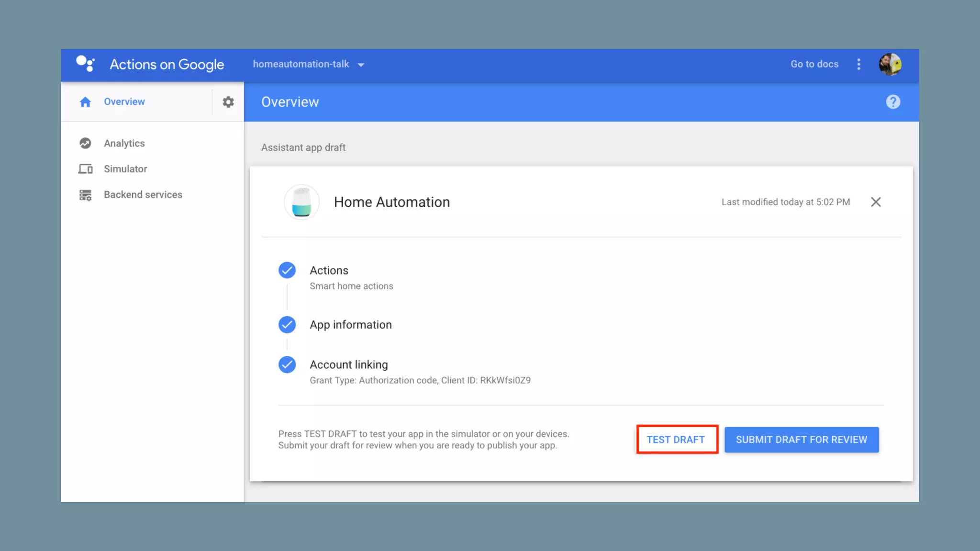Viewport: 980px width, 551px height.
Task: Click the user profile avatar
Action: pyautogui.click(x=890, y=64)
